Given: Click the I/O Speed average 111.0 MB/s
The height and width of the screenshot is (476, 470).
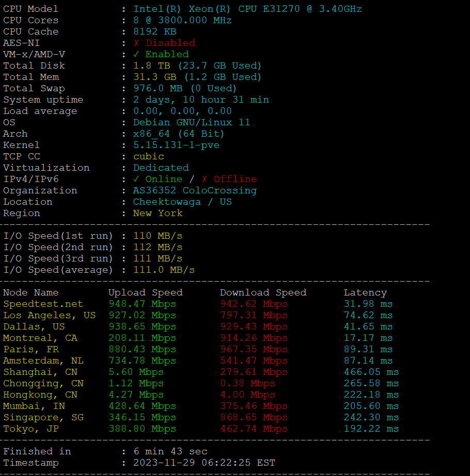Looking at the screenshot, I should (164, 270).
